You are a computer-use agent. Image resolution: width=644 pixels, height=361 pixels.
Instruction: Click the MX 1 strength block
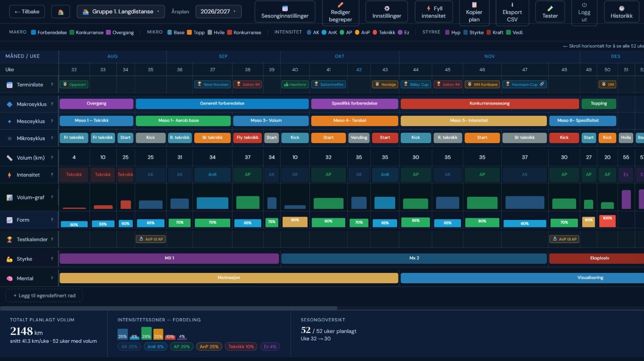pos(169,258)
